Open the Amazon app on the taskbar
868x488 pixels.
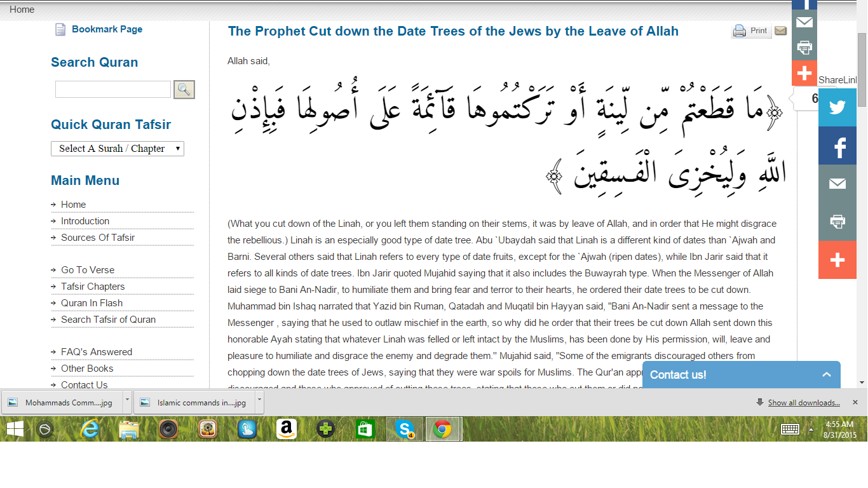click(287, 430)
